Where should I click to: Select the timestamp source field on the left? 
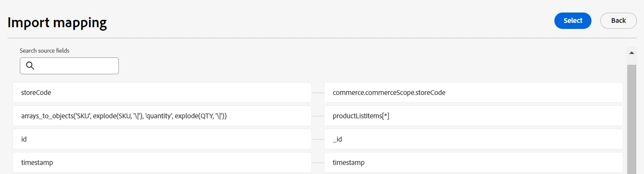click(162, 162)
